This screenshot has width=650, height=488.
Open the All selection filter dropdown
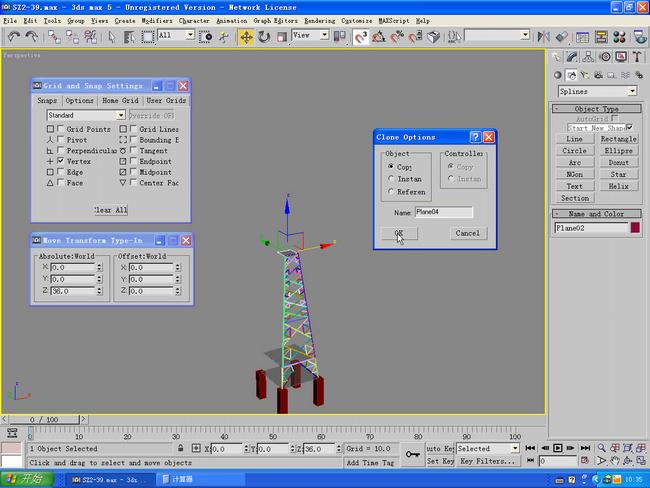click(x=190, y=35)
